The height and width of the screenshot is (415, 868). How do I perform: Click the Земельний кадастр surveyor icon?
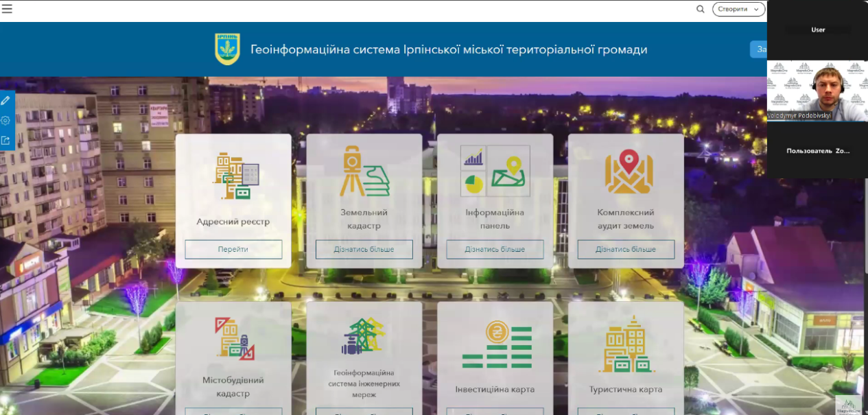(364, 171)
